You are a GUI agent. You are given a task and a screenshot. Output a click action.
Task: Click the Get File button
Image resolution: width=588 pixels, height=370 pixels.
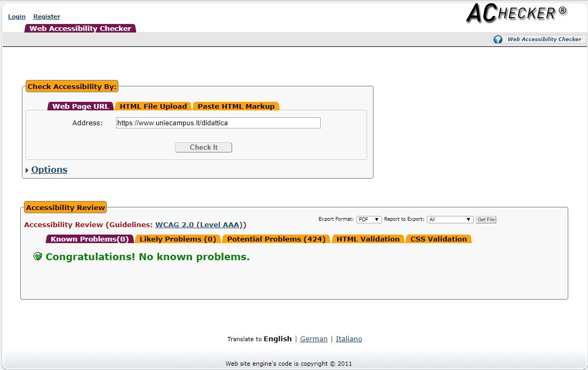pyautogui.click(x=486, y=220)
